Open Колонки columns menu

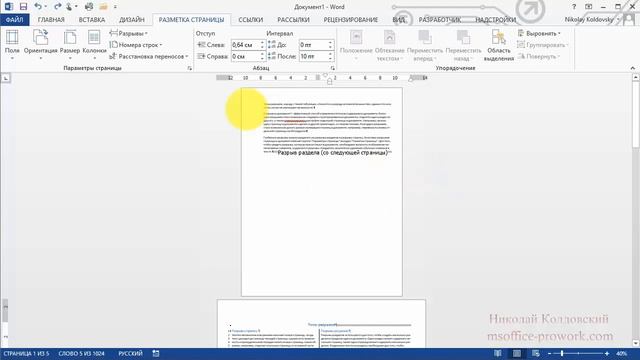click(94, 45)
